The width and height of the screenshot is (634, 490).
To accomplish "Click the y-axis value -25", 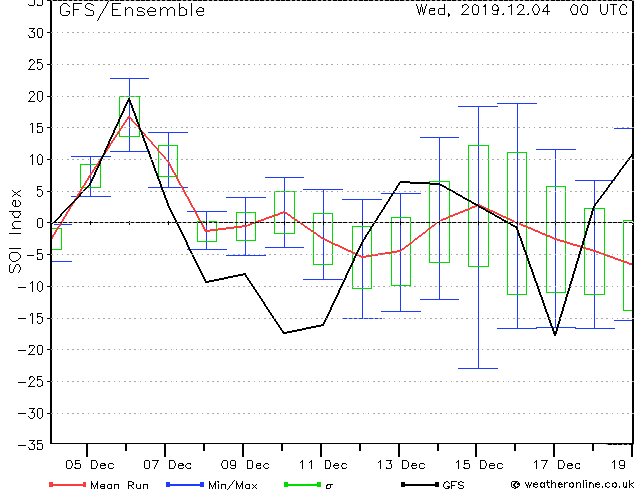I will click(31, 381).
